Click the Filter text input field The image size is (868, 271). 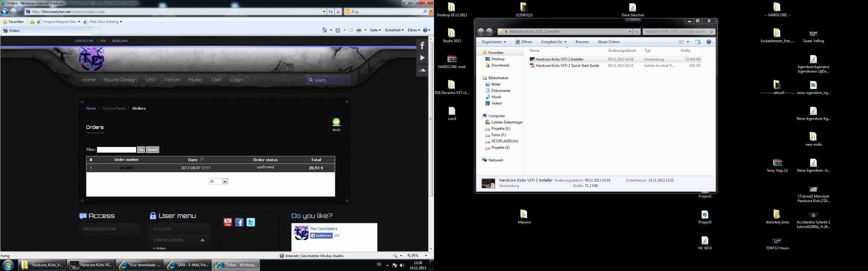point(116,150)
